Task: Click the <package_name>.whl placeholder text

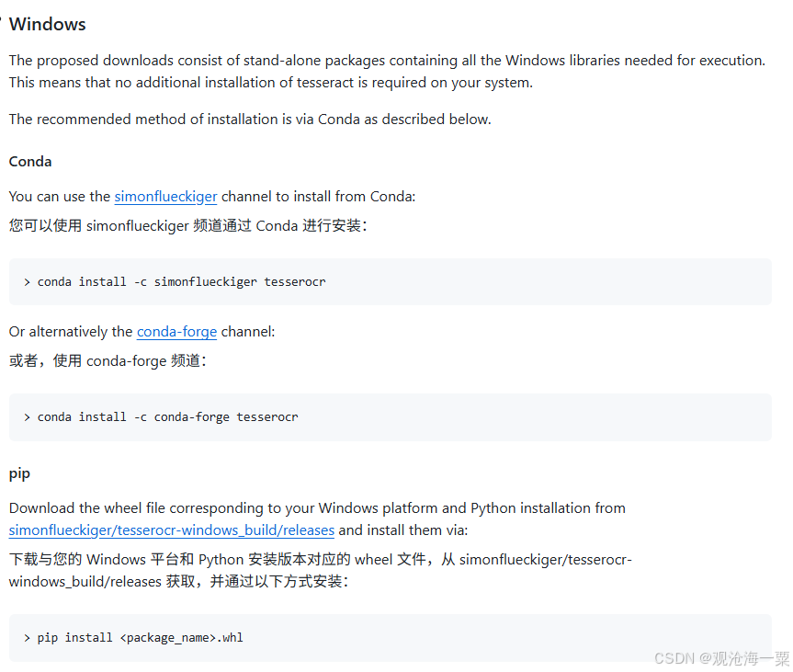Action: click(x=182, y=637)
